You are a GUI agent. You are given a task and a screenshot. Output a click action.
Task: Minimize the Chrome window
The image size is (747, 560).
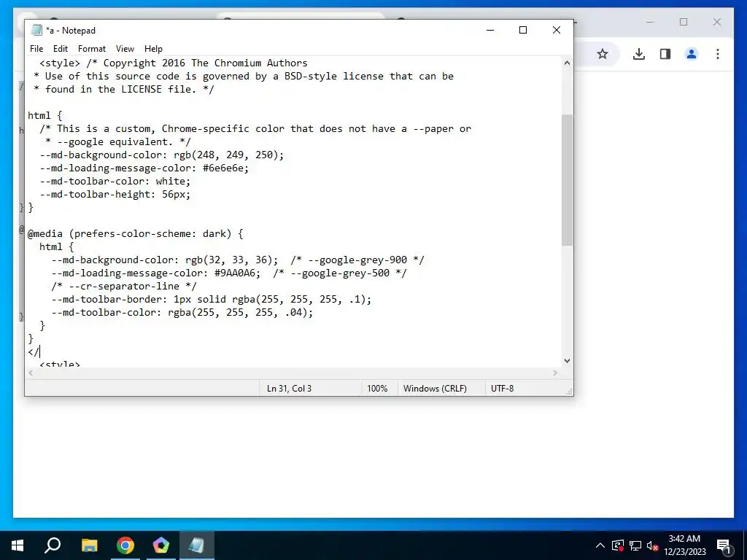point(650,22)
